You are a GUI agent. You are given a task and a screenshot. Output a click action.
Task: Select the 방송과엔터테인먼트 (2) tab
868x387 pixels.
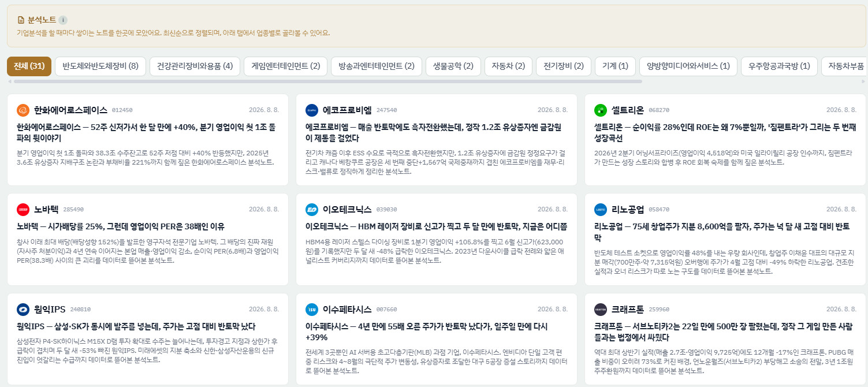coord(377,66)
